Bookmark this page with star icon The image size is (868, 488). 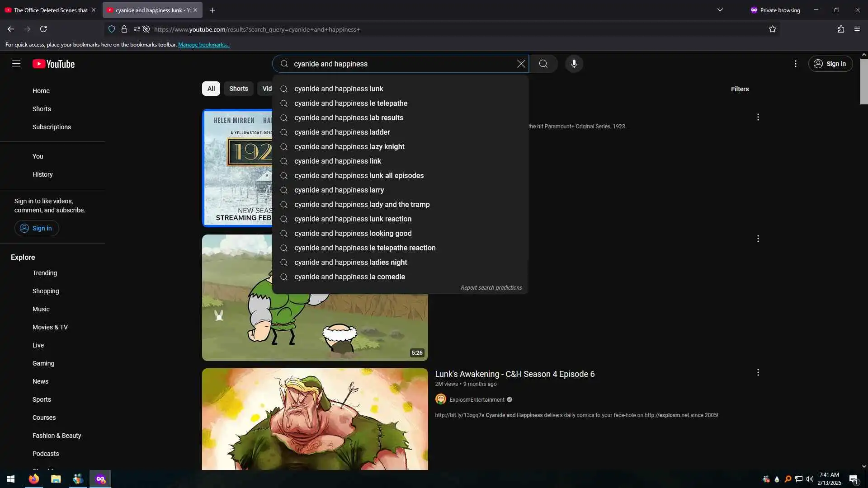point(772,29)
